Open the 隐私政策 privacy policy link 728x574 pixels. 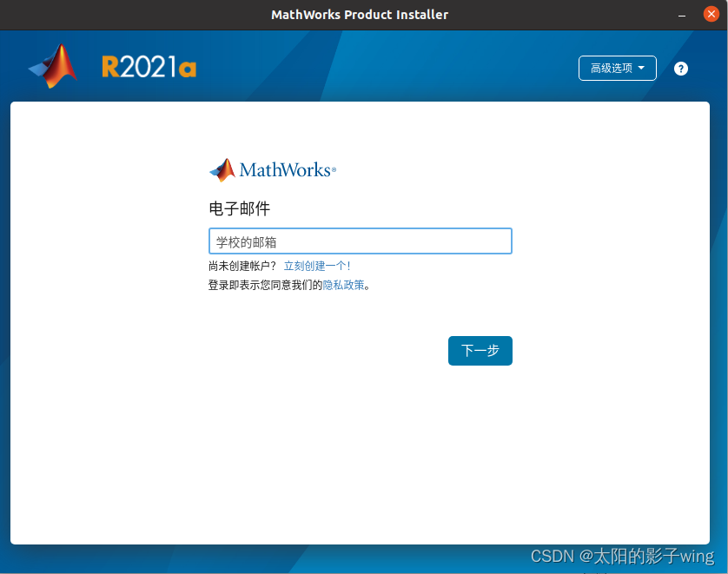pyautogui.click(x=343, y=285)
